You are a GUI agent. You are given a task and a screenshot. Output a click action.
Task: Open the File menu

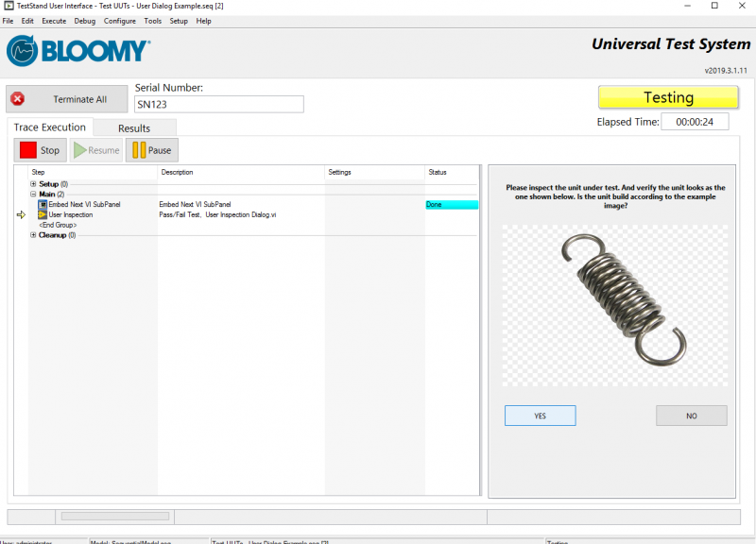point(9,21)
